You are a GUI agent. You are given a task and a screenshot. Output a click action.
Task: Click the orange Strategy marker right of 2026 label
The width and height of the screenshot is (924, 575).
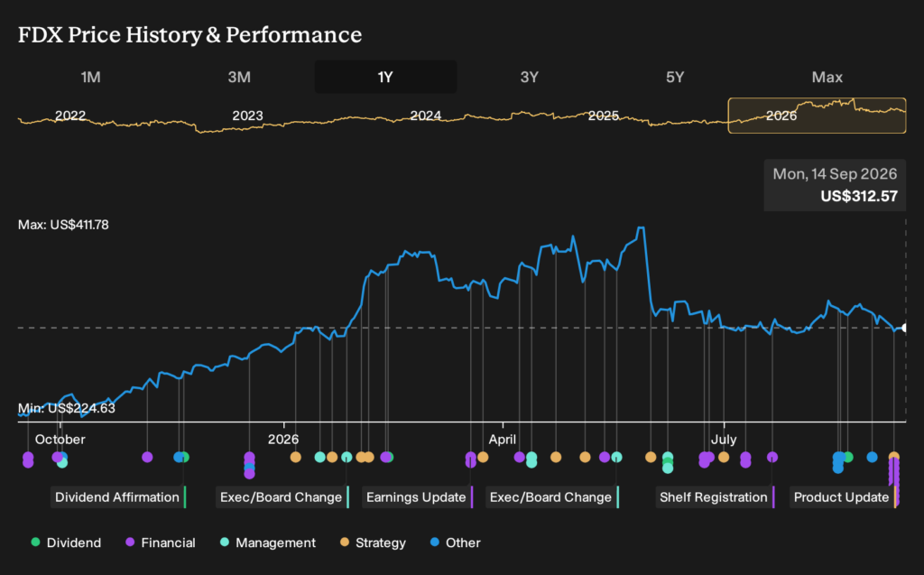296,457
